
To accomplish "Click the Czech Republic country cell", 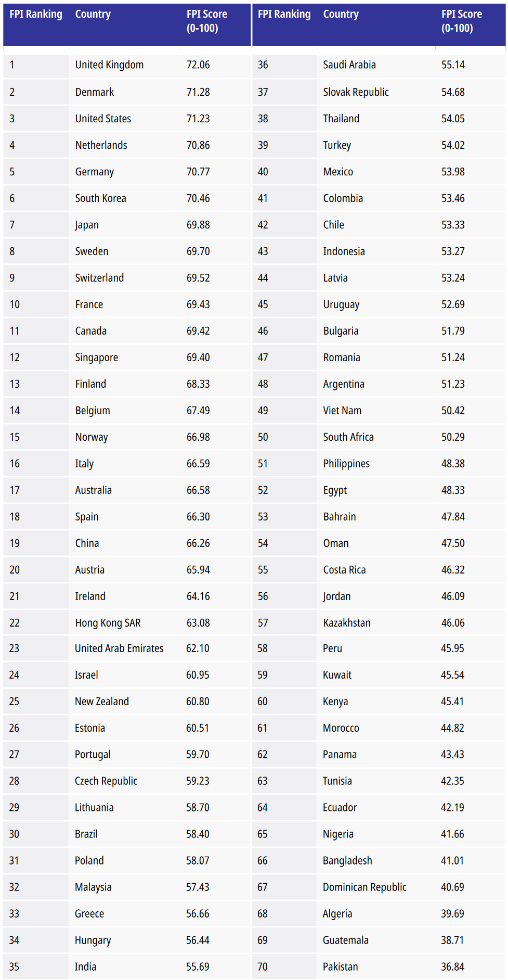I will 106,781.
